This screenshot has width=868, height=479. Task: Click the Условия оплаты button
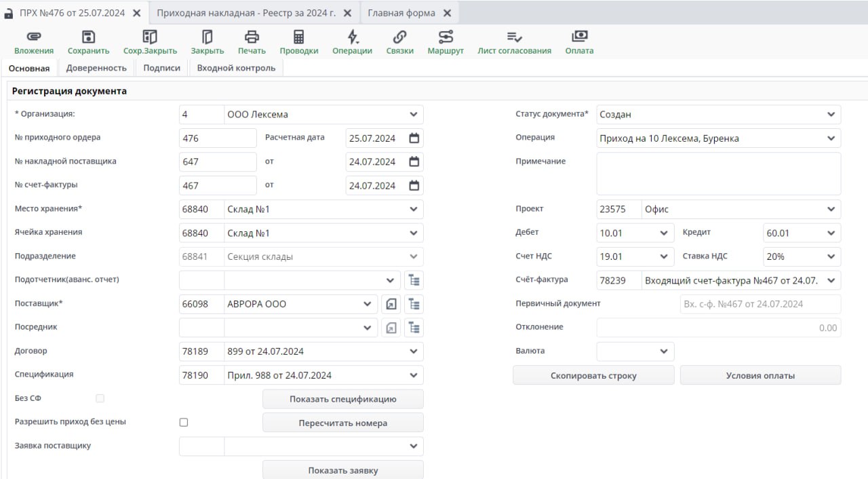760,375
